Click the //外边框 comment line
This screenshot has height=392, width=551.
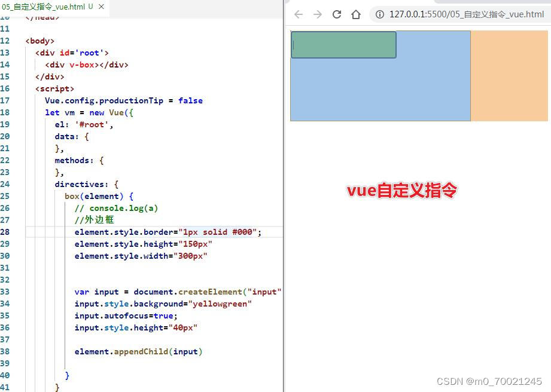94,220
